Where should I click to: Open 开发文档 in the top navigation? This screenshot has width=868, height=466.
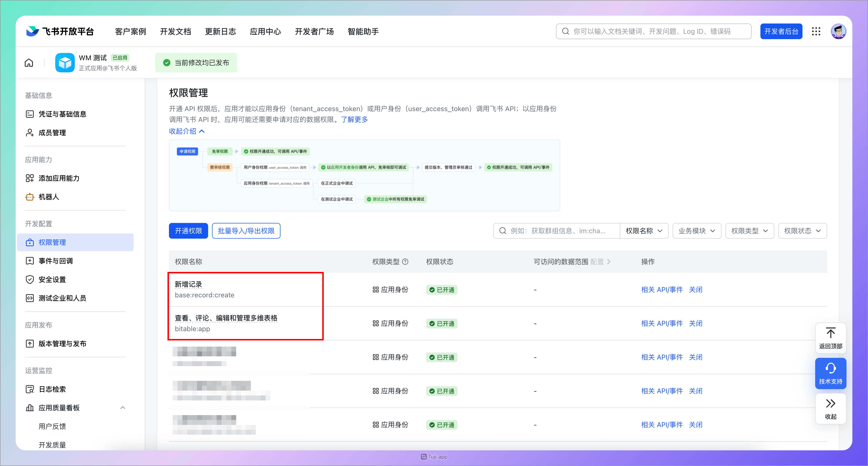175,31
